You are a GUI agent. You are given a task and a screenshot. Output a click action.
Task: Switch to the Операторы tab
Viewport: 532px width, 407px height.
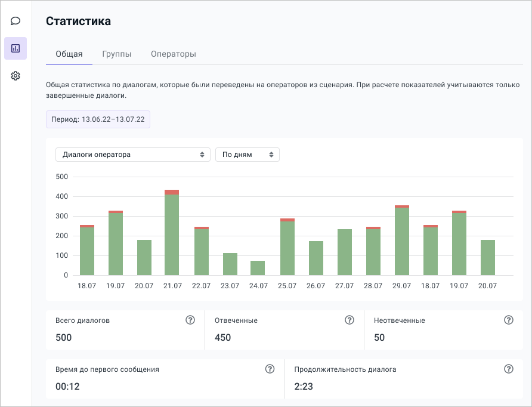point(173,54)
